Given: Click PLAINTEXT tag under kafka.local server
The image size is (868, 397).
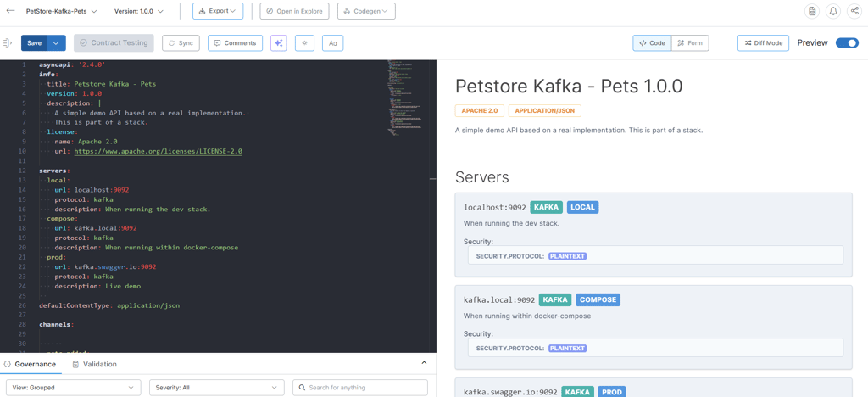Looking at the screenshot, I should coord(567,349).
